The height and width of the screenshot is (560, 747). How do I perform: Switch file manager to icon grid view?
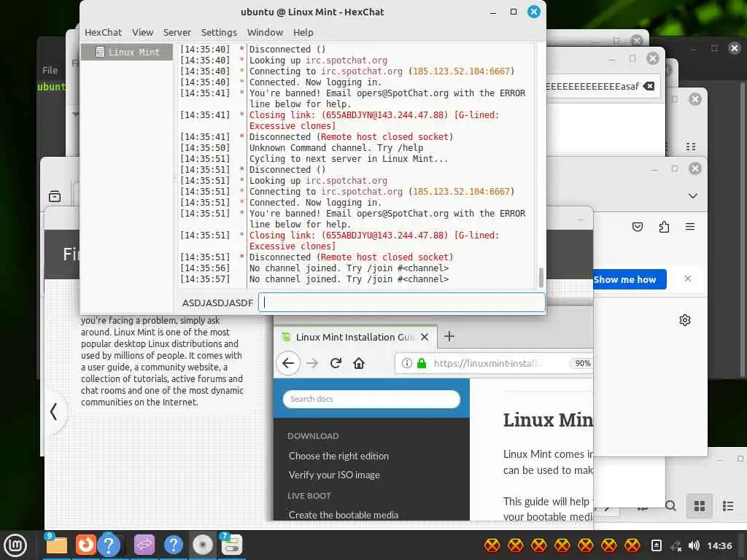coord(700,506)
